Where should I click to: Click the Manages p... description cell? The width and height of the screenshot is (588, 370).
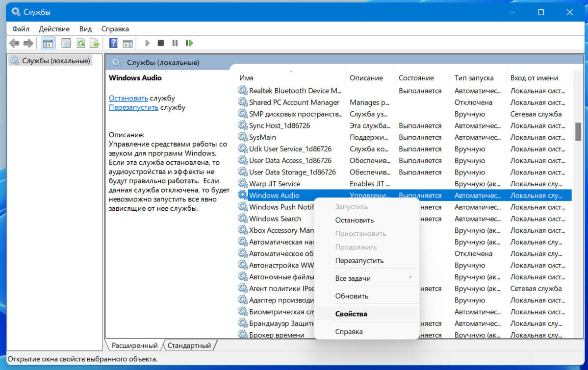click(369, 102)
